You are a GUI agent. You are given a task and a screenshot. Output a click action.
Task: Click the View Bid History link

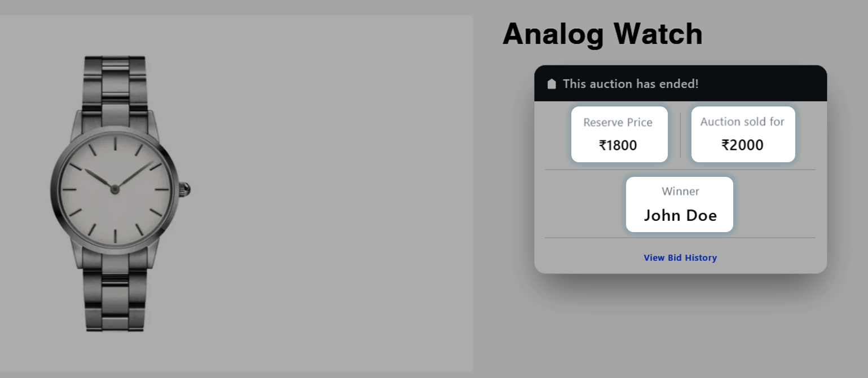(x=680, y=257)
